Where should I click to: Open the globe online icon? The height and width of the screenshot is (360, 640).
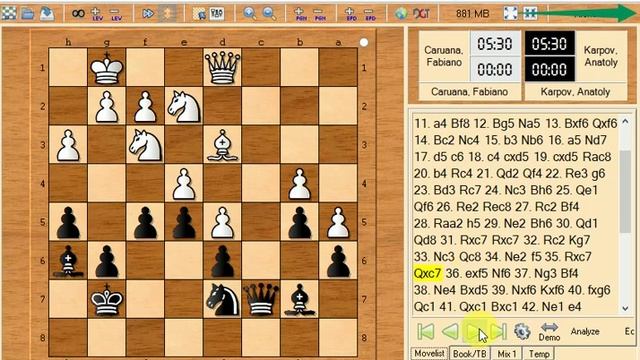point(401,14)
